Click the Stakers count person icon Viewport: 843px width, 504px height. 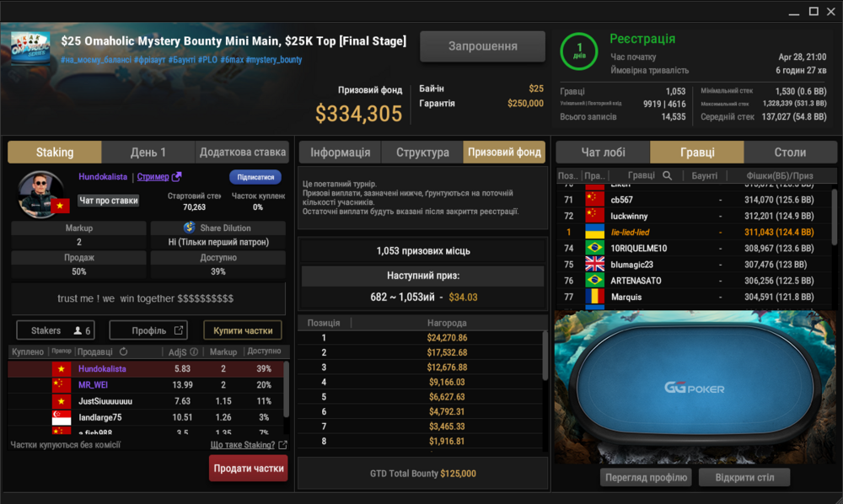(x=78, y=330)
